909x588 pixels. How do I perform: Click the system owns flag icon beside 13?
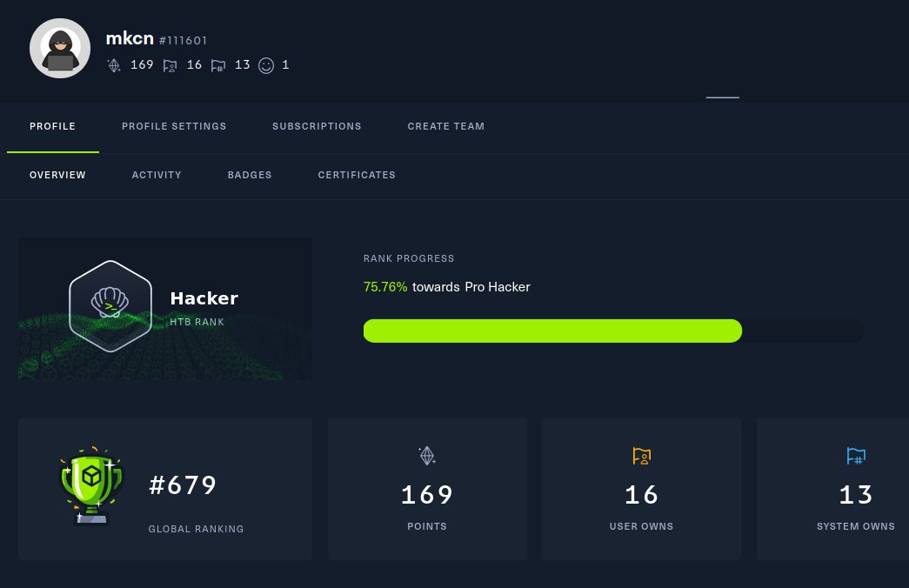coord(218,65)
